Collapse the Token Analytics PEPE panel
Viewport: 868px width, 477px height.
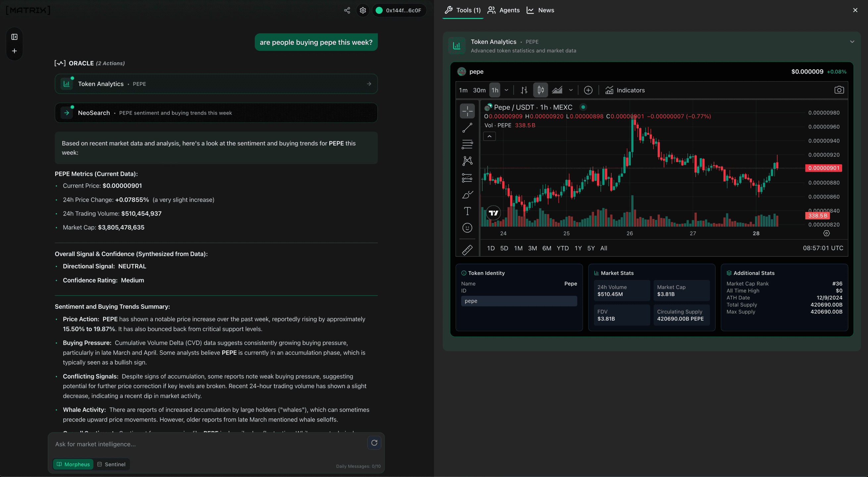click(x=852, y=41)
